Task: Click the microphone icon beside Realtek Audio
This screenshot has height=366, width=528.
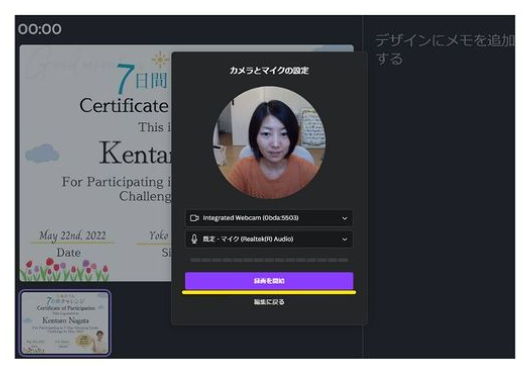Action: [x=194, y=239]
